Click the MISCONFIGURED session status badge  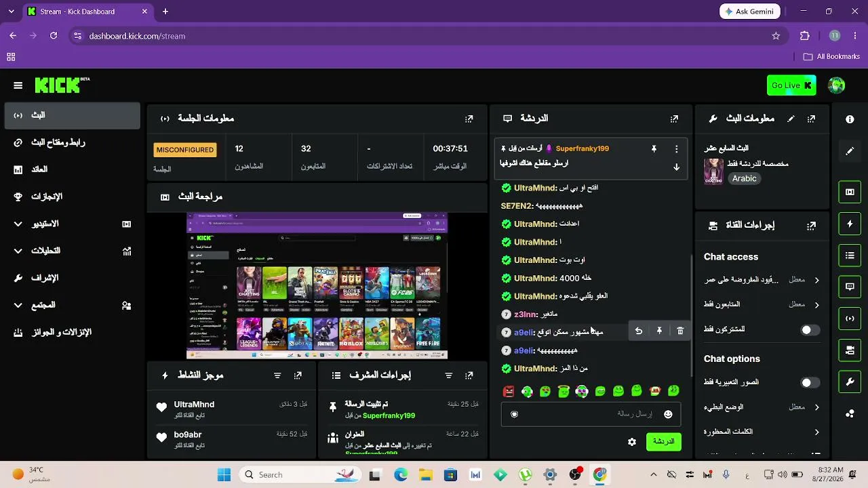[x=185, y=150]
